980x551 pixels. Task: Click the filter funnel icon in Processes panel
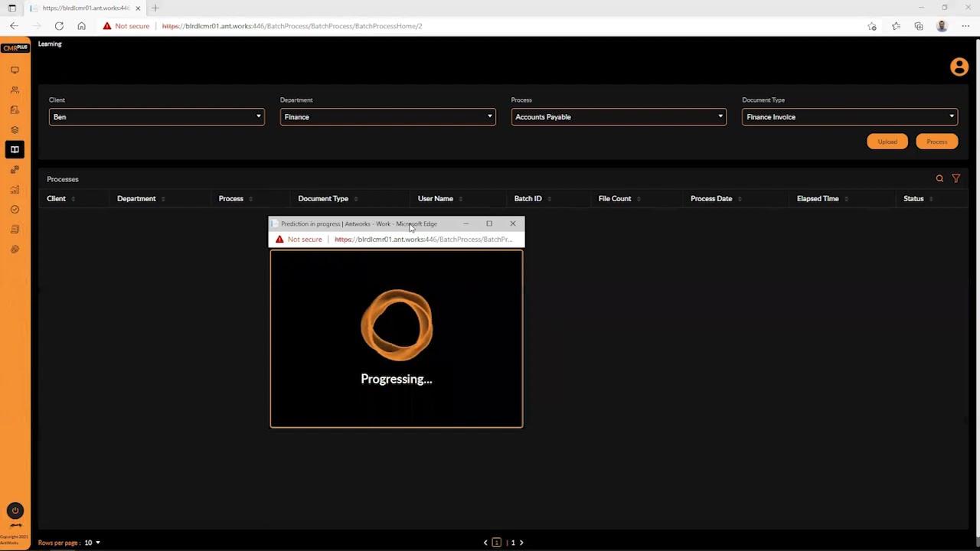[x=955, y=178]
